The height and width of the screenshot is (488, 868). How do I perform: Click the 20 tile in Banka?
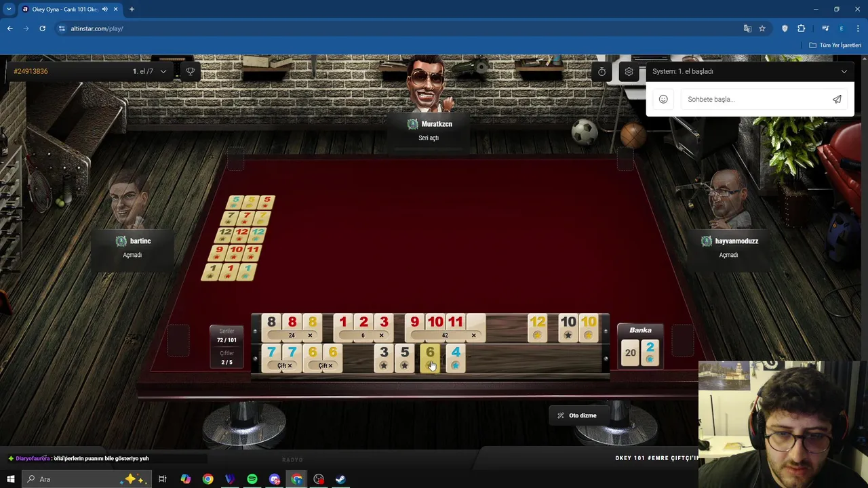tap(631, 353)
